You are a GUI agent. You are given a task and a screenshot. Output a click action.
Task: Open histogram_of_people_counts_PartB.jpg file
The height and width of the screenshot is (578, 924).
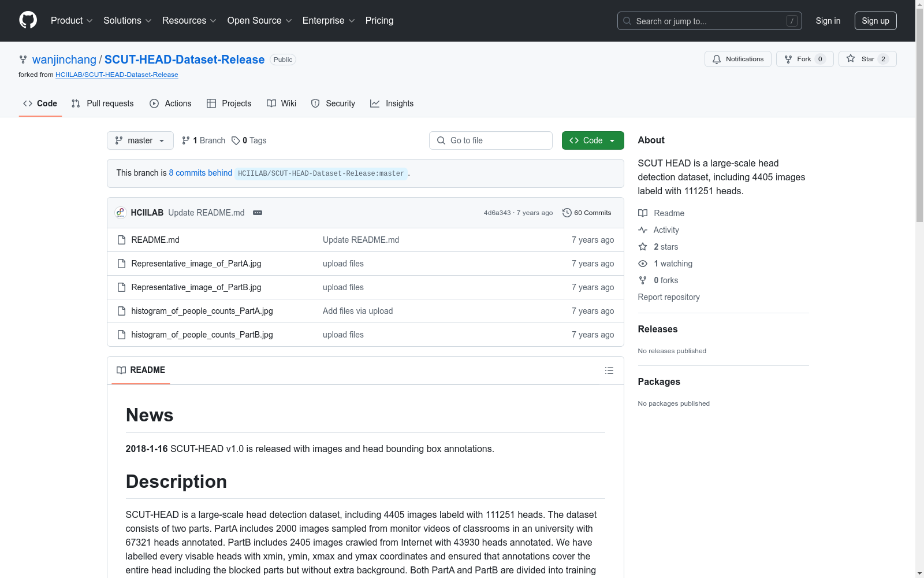tap(202, 335)
